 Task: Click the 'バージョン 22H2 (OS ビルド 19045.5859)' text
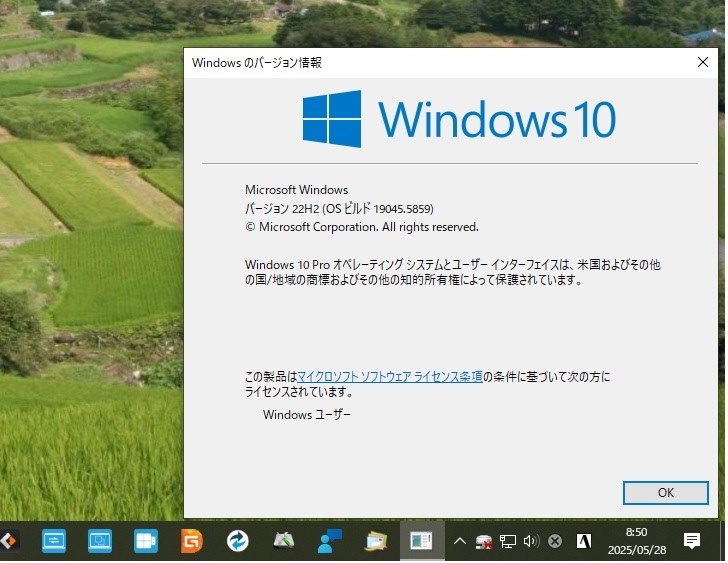[340, 209]
